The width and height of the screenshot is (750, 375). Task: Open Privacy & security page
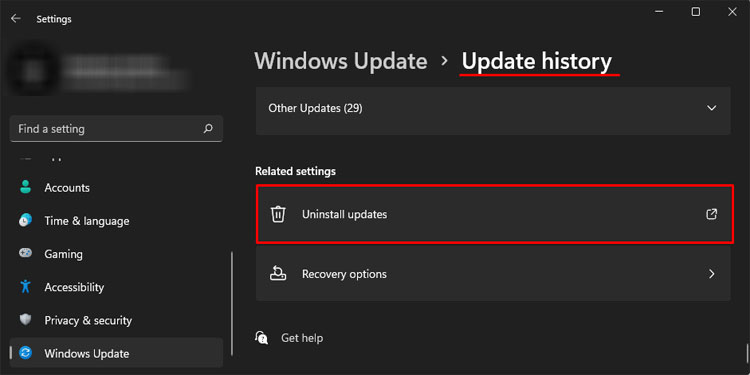tap(116, 320)
